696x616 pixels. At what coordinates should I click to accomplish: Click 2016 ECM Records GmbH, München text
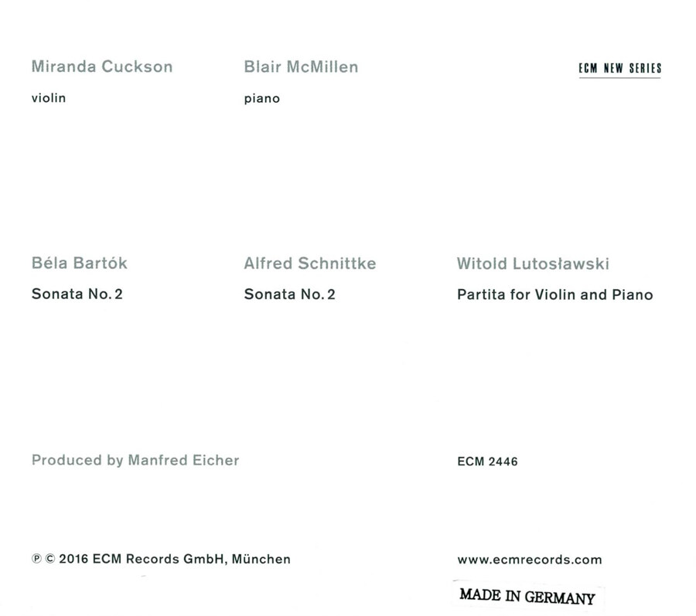pos(175,560)
